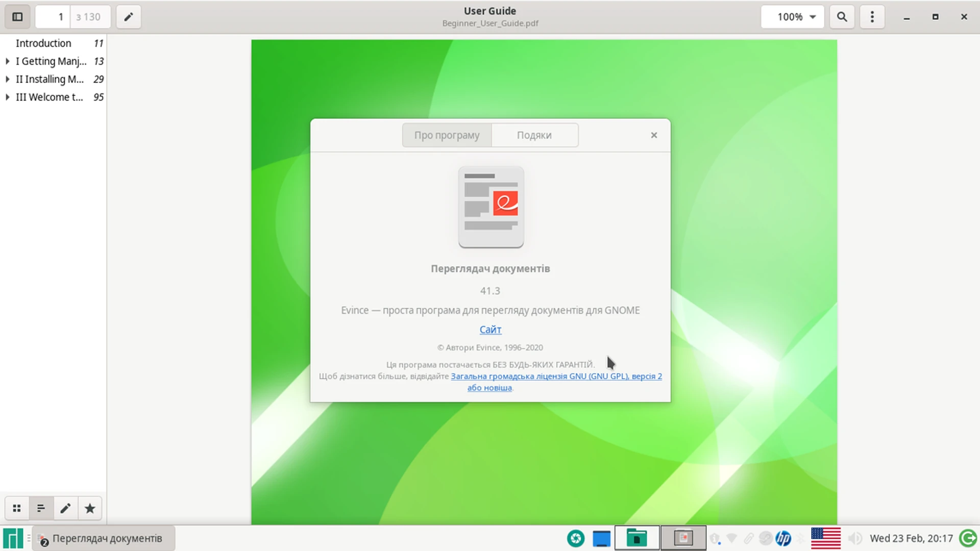
Task: Click the document viewer icon in panel
Action: pyautogui.click(x=683, y=538)
